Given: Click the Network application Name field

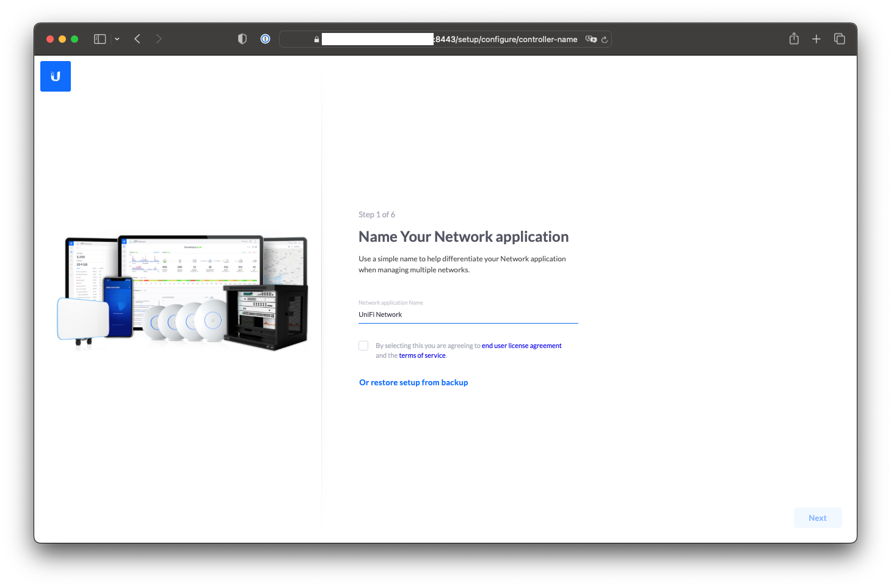Looking at the screenshot, I should point(468,314).
